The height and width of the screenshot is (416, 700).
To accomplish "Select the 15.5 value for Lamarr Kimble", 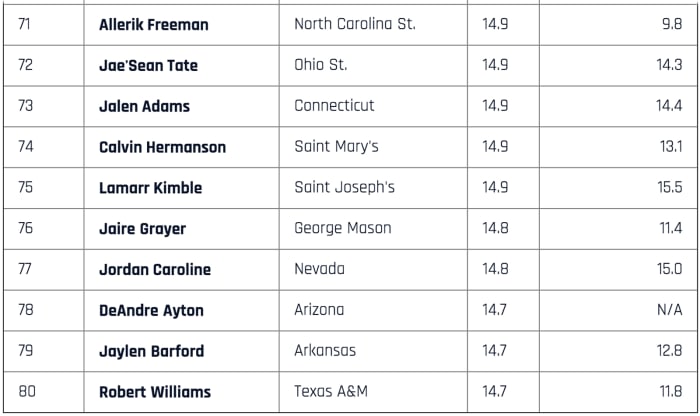I will pos(669,188).
